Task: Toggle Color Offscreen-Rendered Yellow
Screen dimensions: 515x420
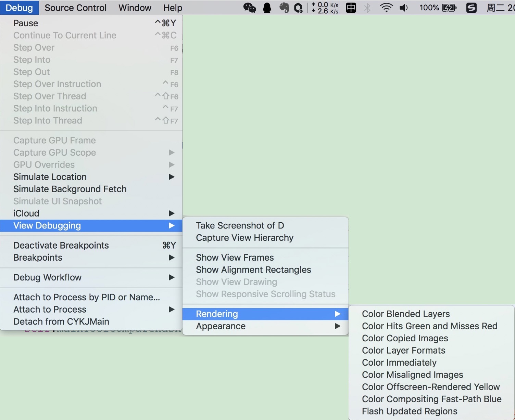Action: 431,387
